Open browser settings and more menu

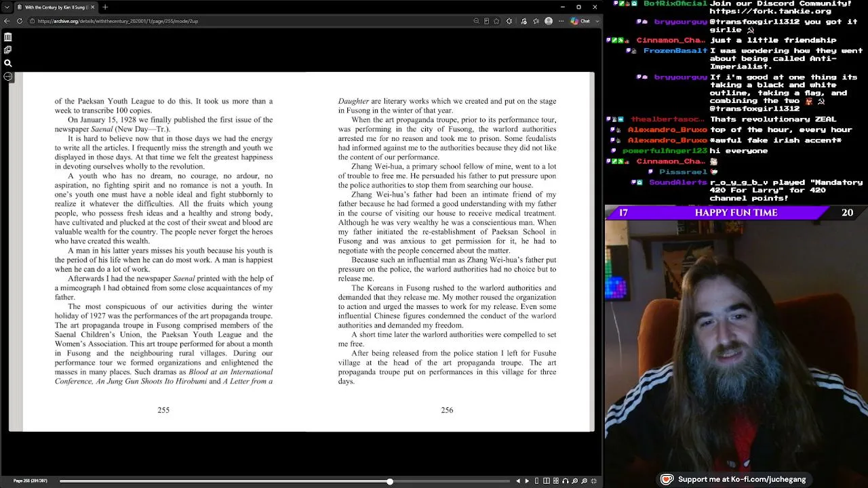point(561,21)
